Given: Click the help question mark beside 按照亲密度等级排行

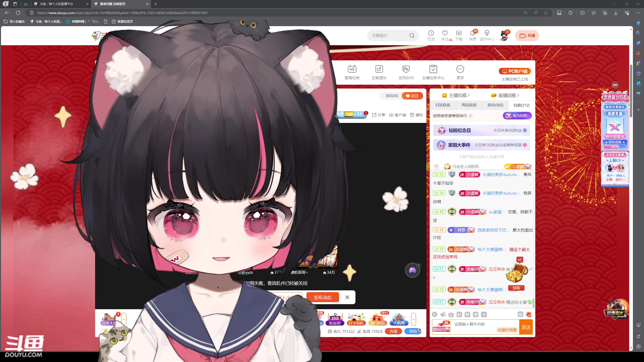Looking at the screenshot, I should 470,116.
